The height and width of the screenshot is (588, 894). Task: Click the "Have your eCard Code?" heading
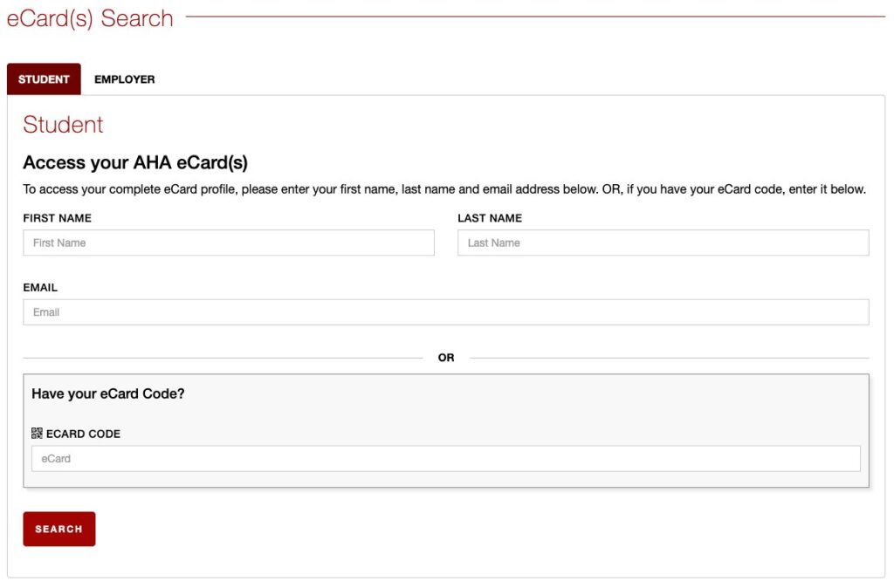click(108, 394)
